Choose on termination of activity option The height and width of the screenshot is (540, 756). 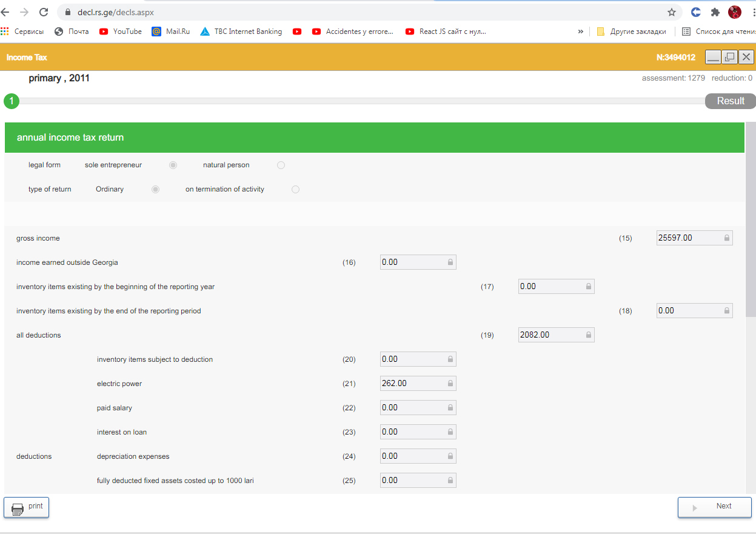click(295, 189)
